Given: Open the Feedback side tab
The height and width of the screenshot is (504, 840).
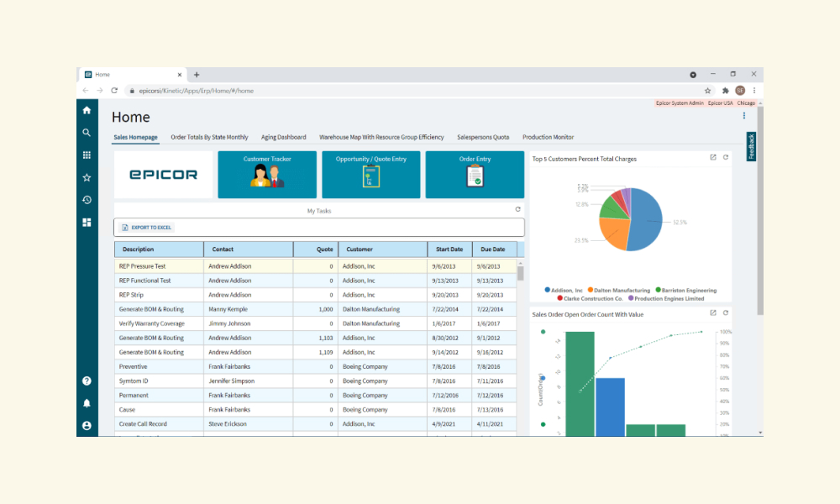Looking at the screenshot, I should tap(751, 147).
